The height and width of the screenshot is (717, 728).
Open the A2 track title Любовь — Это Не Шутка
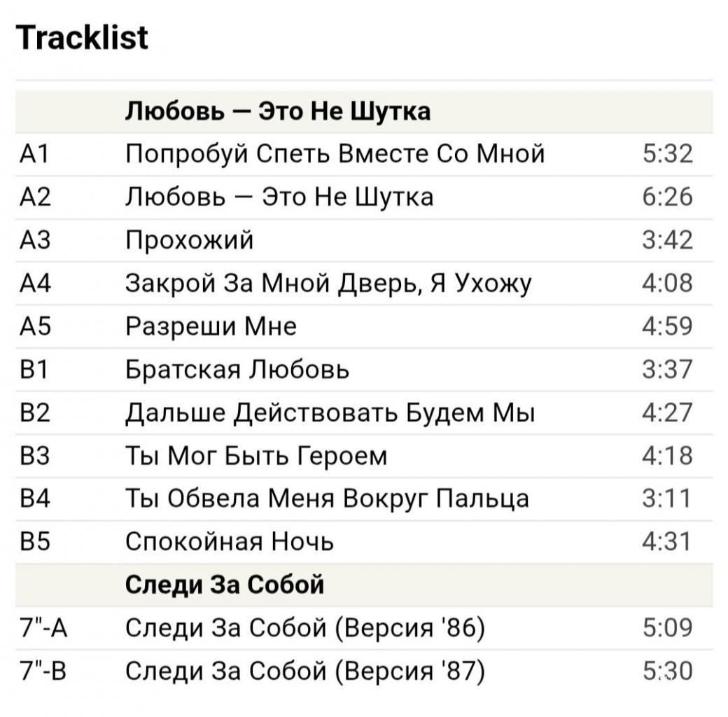tap(279, 197)
